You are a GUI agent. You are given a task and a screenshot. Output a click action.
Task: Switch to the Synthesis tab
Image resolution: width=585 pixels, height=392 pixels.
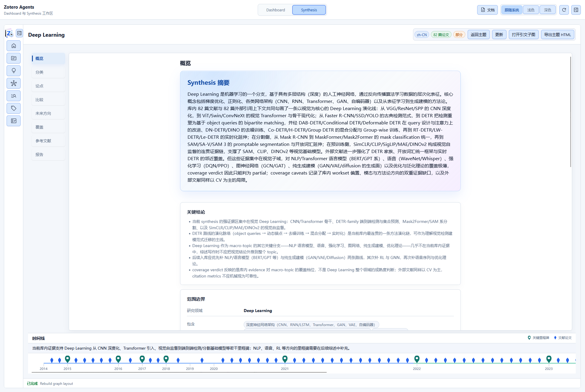click(x=309, y=10)
